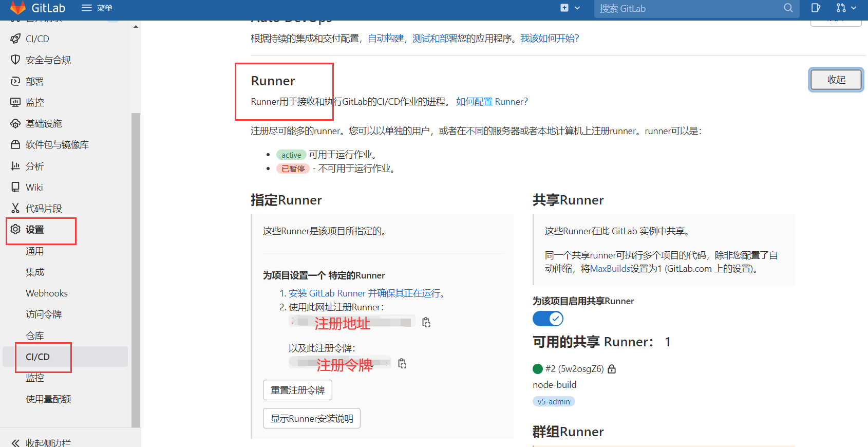Select Webhooks under settings
Image resolution: width=868 pixels, height=447 pixels.
[47, 293]
